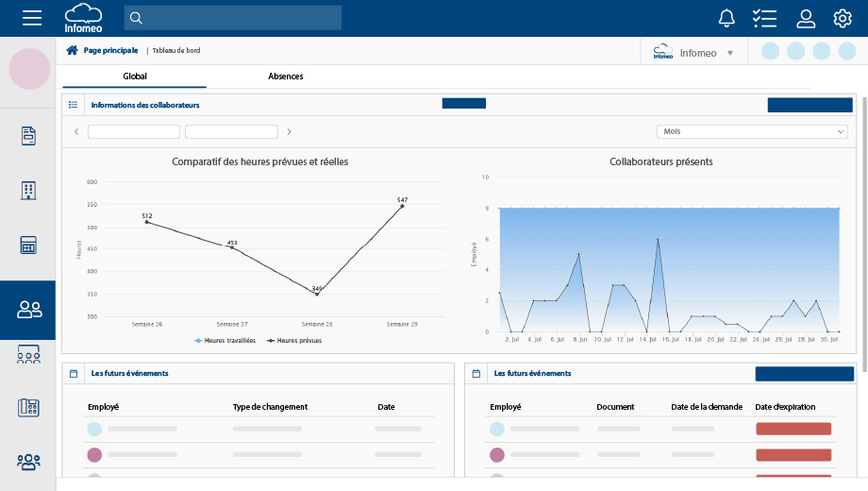Open the Infomeo company dropdown
The height and width of the screenshot is (491, 868).
tap(693, 53)
